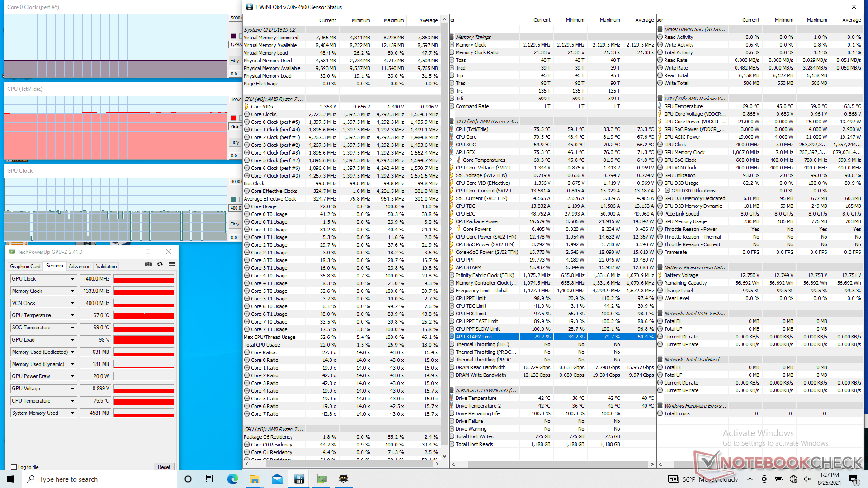868x488 pixels.
Task: Switch to the Advanced tab
Action: (80, 267)
